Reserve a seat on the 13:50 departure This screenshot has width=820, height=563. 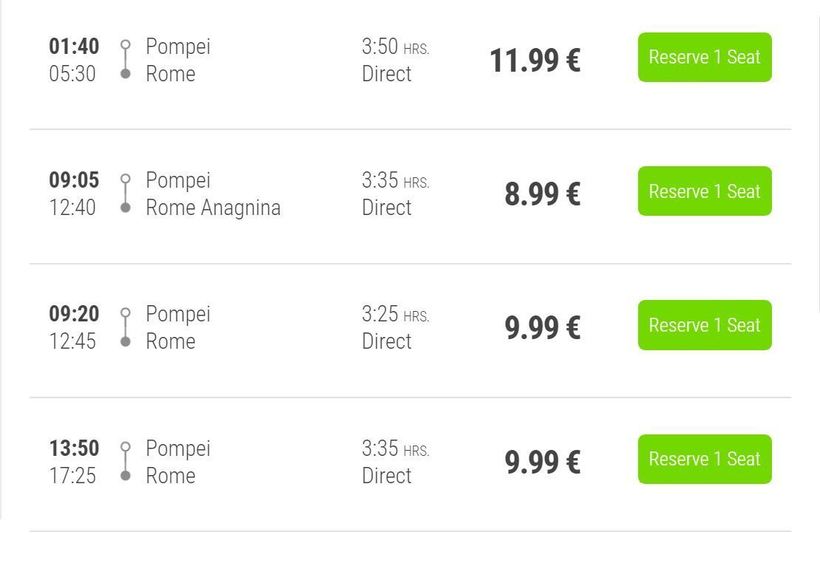pos(704,460)
